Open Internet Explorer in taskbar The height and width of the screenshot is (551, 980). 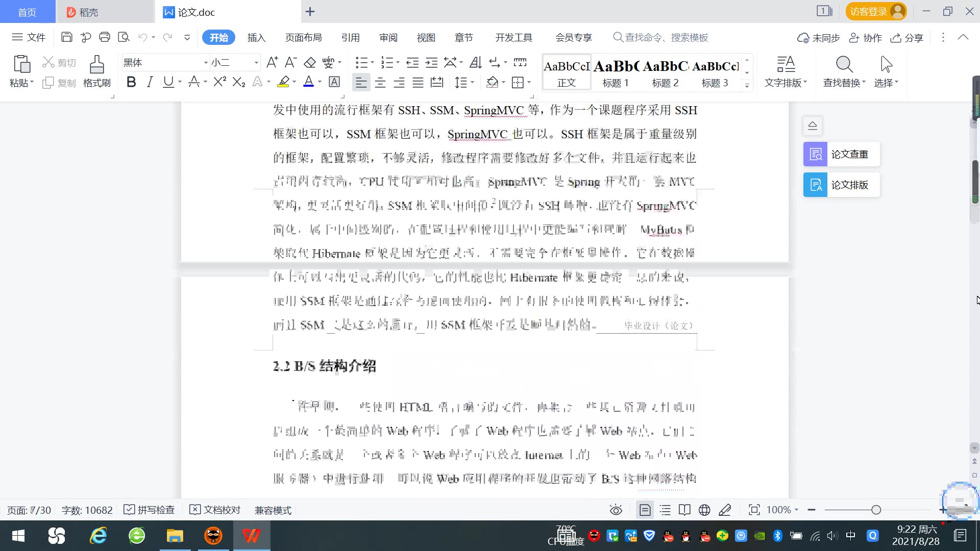[98, 536]
